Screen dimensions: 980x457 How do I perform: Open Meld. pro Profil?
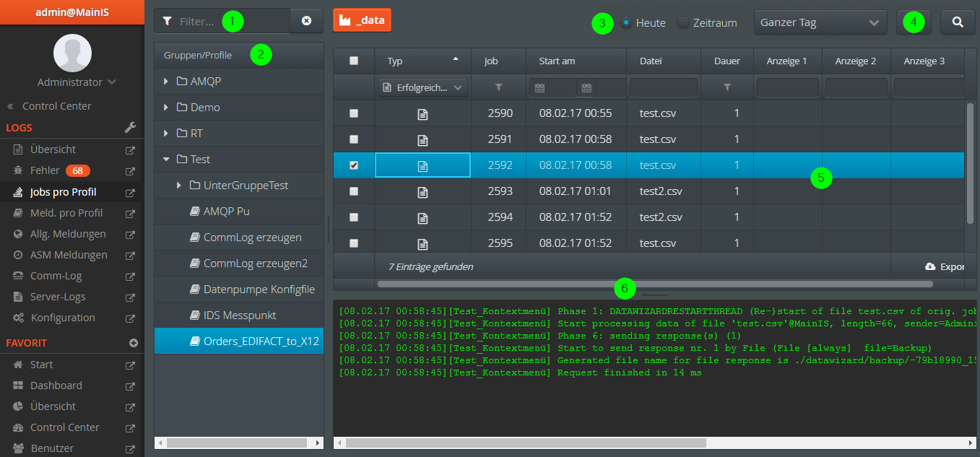point(66,213)
